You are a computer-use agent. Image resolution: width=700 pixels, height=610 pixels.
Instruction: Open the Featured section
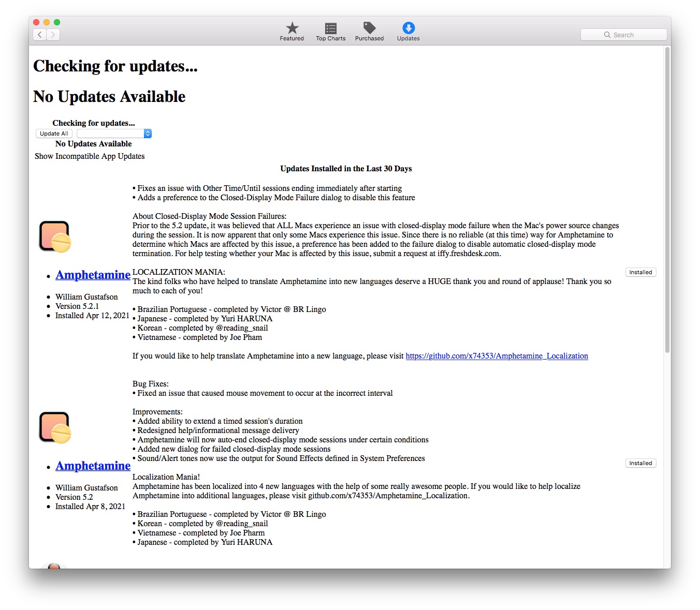click(292, 31)
